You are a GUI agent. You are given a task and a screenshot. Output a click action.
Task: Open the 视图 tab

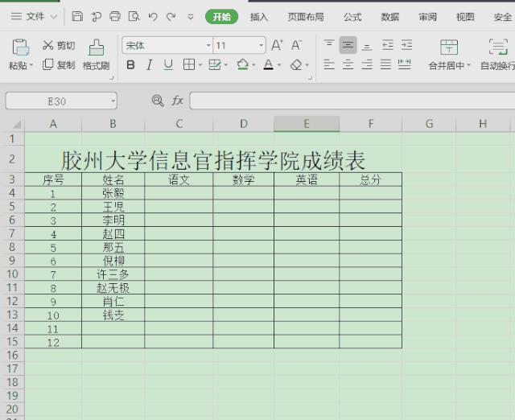[465, 17]
